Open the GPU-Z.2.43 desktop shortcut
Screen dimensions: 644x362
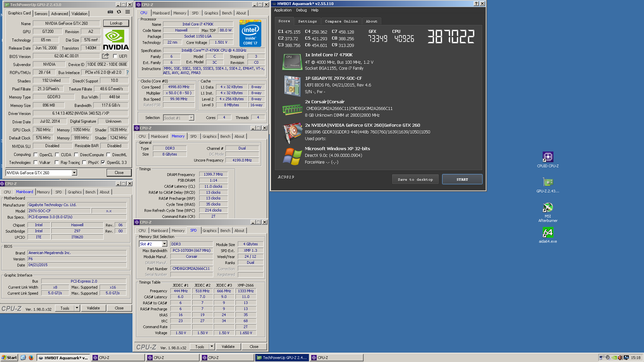tap(548, 185)
